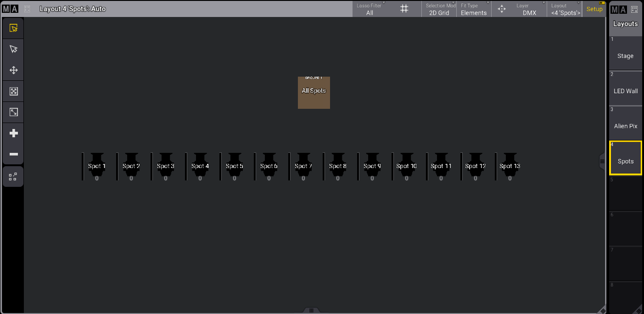Switch to the LED Wall layout
Screen dimensions: 644x314
click(625, 89)
